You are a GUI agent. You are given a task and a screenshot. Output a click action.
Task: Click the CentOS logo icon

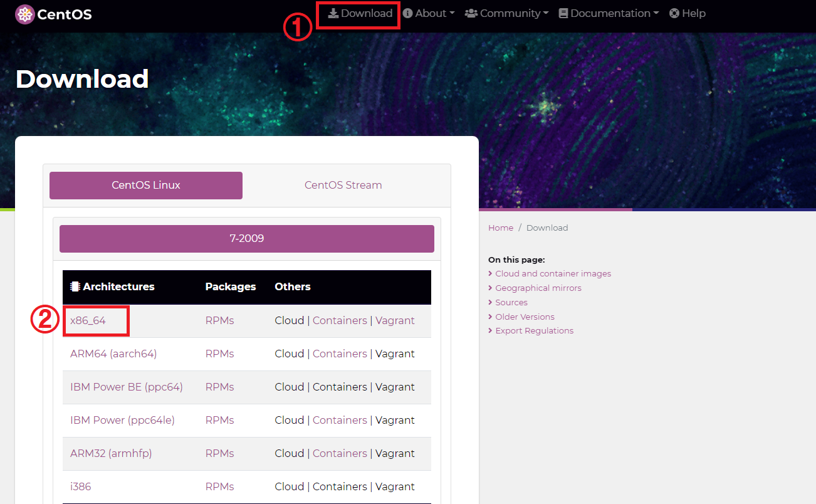(x=24, y=14)
